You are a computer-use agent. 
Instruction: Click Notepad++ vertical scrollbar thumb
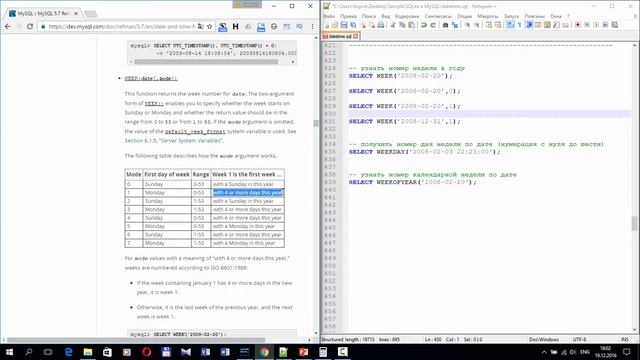coord(634,223)
